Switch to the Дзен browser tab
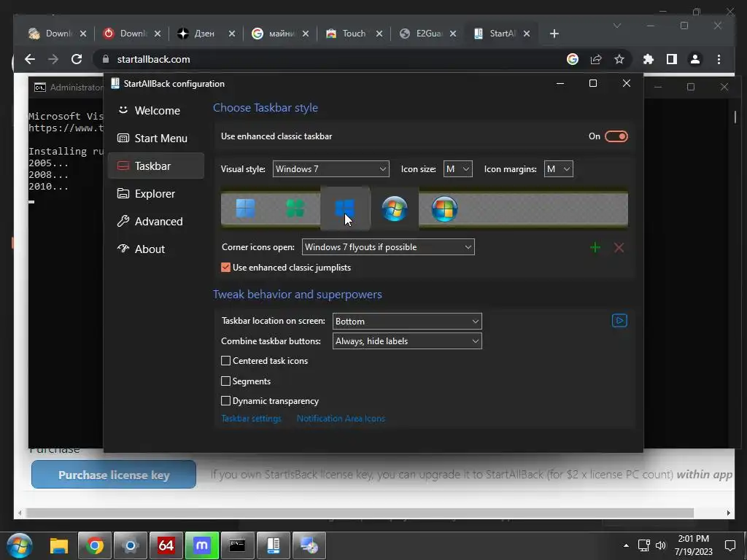 click(205, 34)
